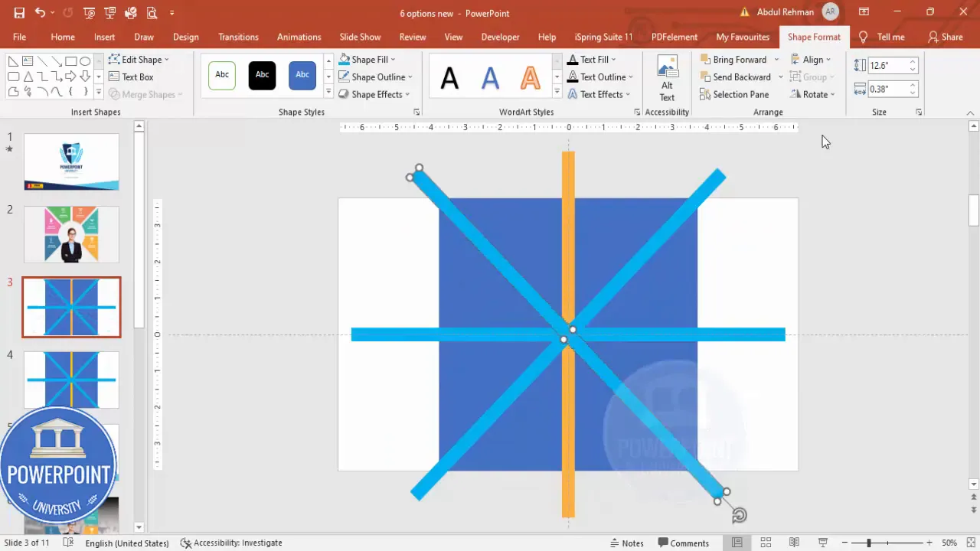Click the zoom in plus icon

coord(931,543)
